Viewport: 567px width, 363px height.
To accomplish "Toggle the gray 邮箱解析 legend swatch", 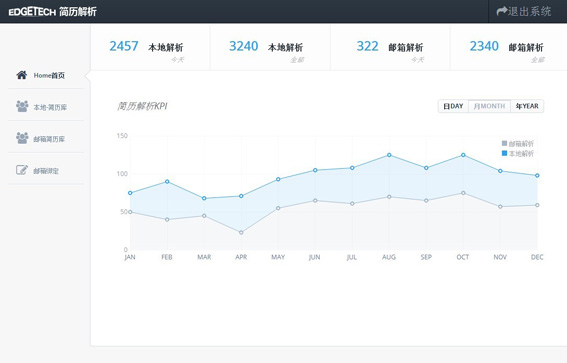I will click(x=504, y=144).
